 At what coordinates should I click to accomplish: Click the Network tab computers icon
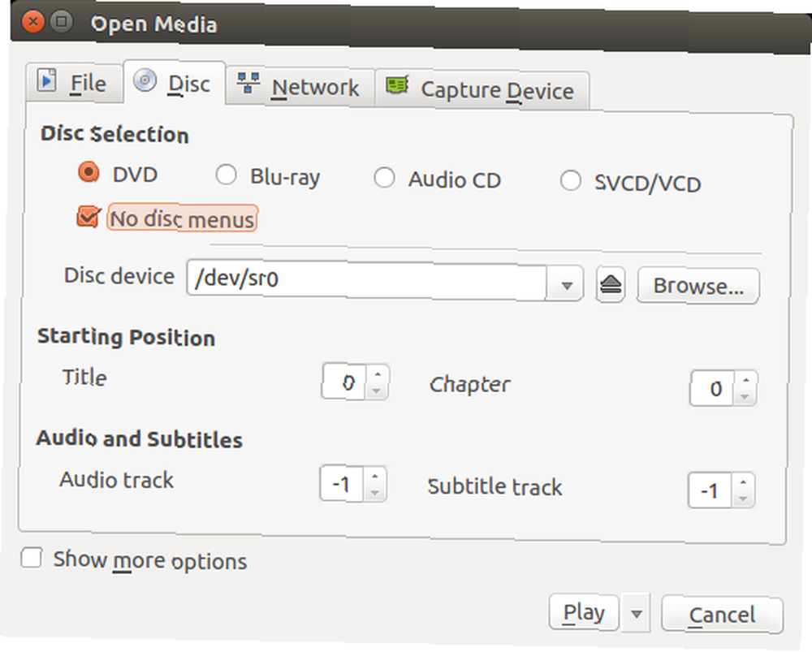[x=248, y=83]
